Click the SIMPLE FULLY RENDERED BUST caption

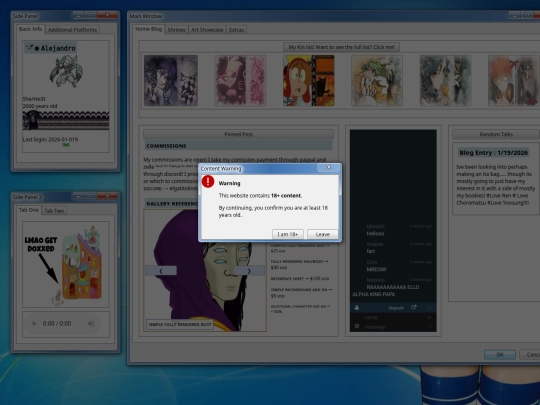[180, 324]
